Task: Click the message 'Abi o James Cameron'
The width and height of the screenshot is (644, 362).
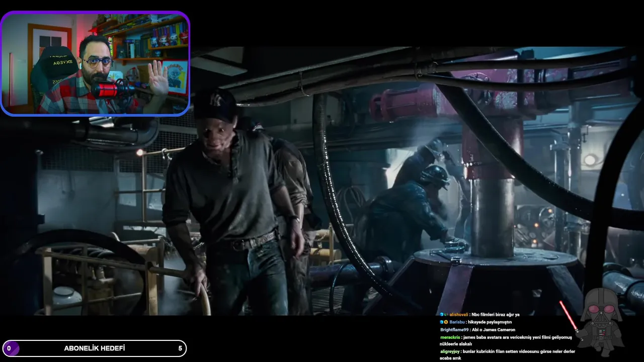Action: click(x=494, y=329)
